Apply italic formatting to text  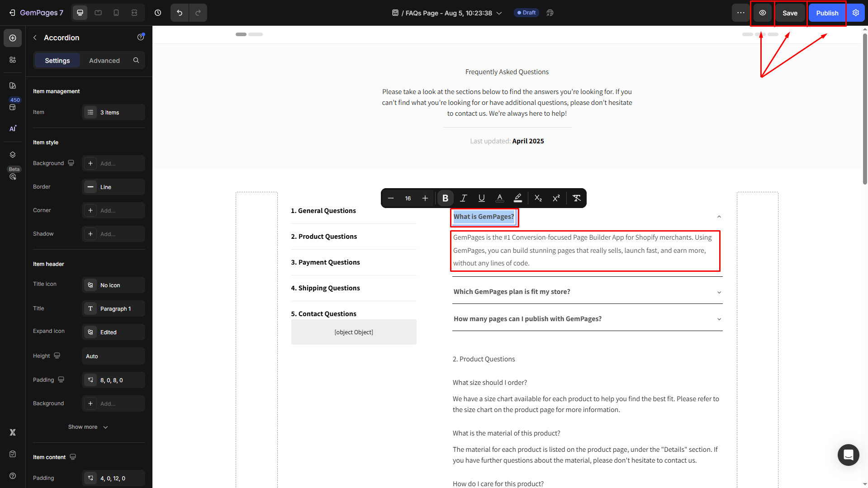click(463, 198)
